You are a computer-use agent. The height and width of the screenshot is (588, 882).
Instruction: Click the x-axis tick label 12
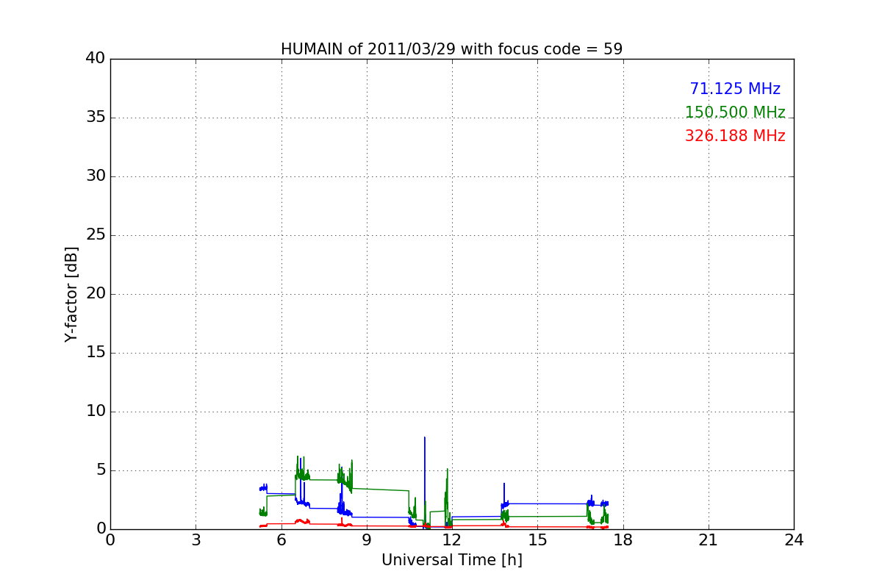[x=452, y=540]
